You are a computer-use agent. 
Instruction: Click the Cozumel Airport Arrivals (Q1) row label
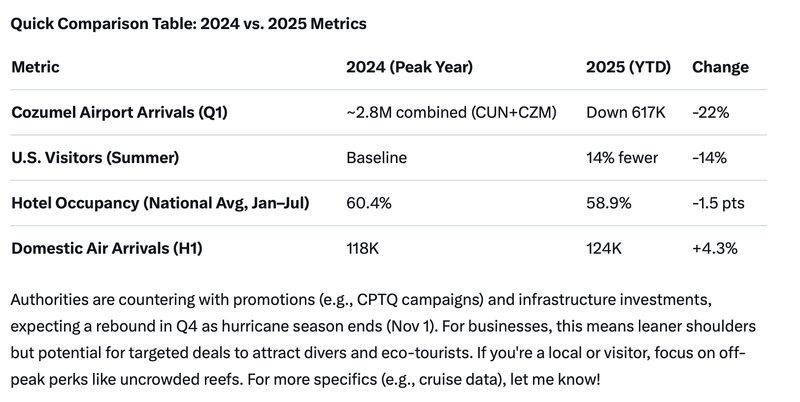pyautogui.click(x=119, y=112)
